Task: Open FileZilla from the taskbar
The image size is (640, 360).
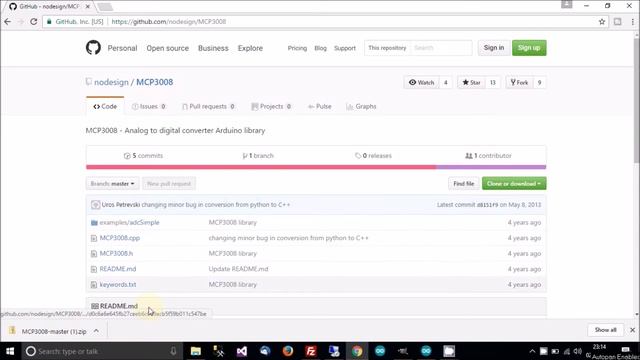Action: pos(311,351)
